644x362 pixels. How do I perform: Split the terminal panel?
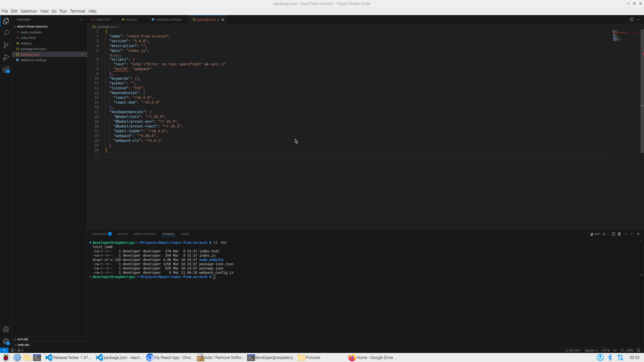click(x=613, y=234)
